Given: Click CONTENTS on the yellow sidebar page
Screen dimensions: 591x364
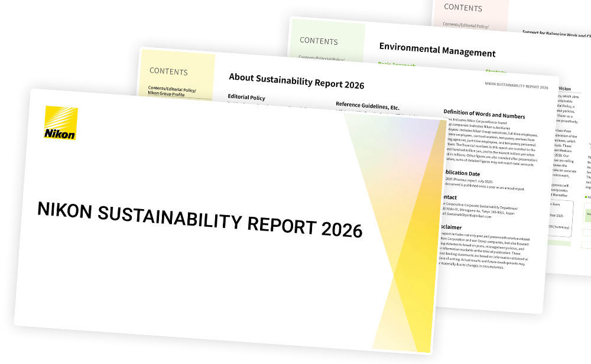Looking at the screenshot, I should click(168, 71).
